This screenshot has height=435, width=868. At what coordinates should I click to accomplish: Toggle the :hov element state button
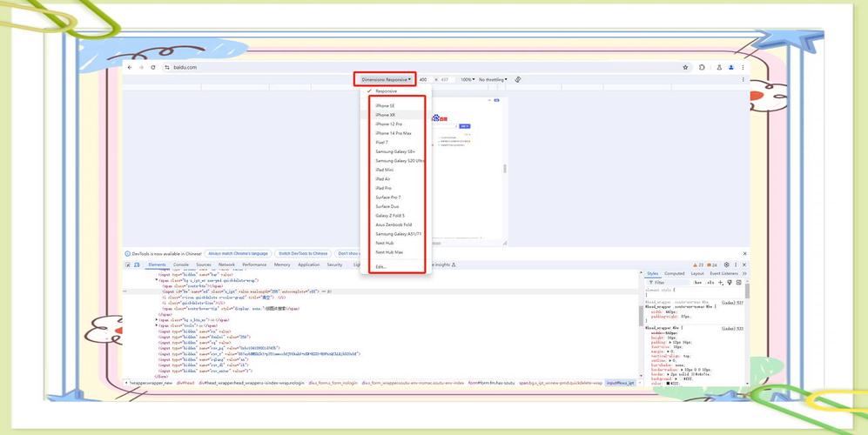[697, 282]
